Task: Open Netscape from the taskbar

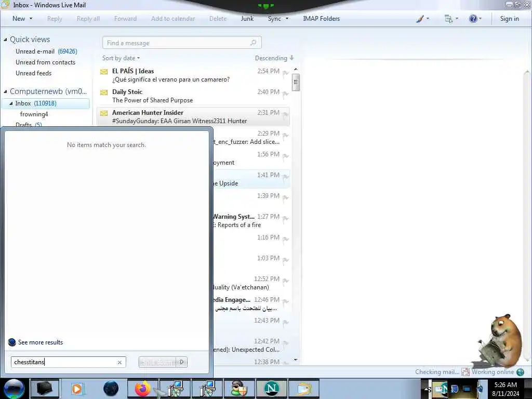Action: tap(271, 389)
